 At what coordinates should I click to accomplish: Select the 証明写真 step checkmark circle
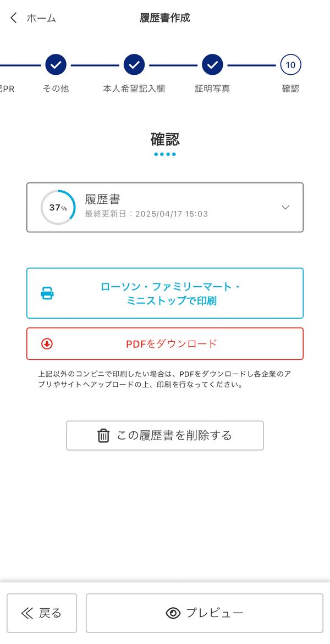pos(212,64)
